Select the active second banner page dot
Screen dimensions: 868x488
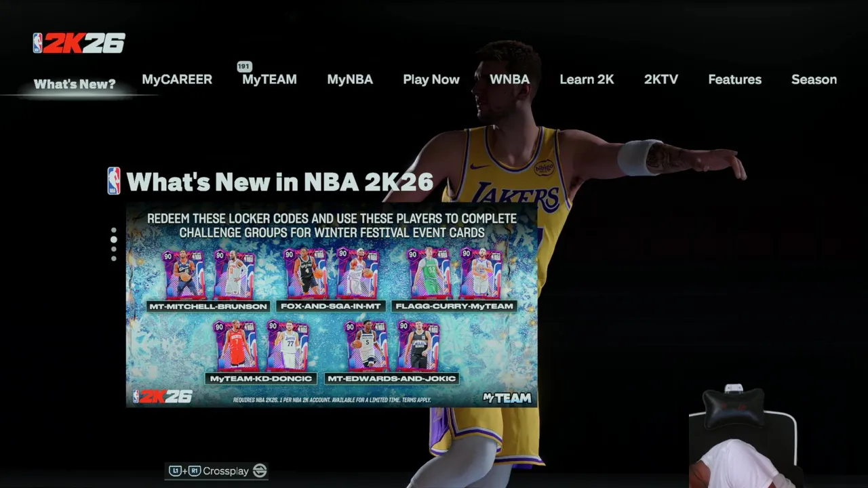pyautogui.click(x=113, y=239)
